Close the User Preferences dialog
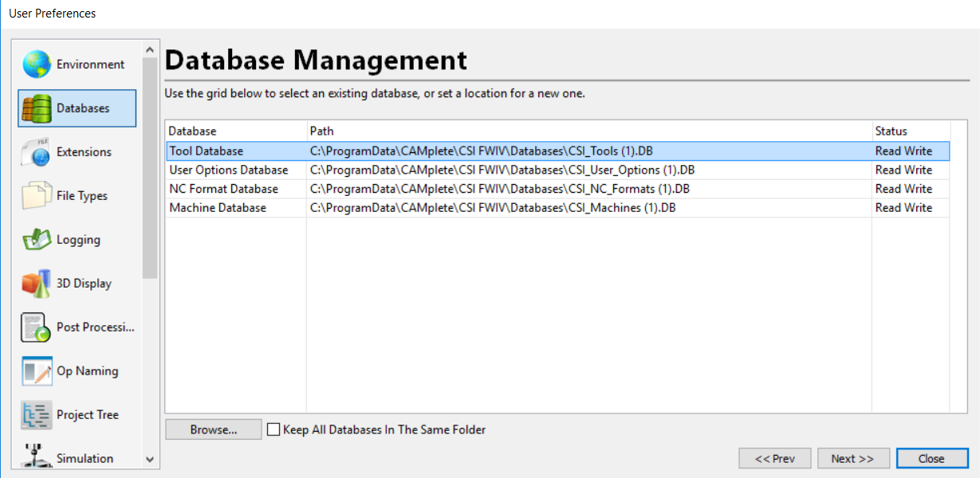The width and height of the screenshot is (980, 478). (x=931, y=458)
